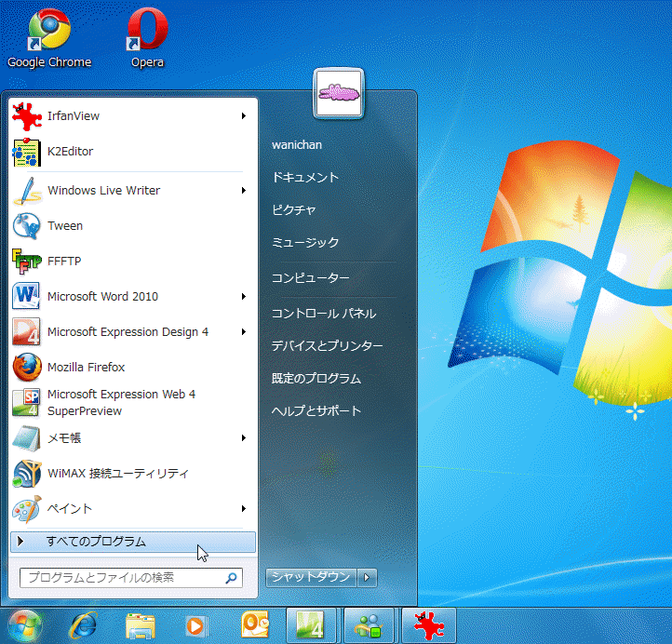Click the Tween bird icon
Viewport: 672px width, 644px height.
coord(27,226)
